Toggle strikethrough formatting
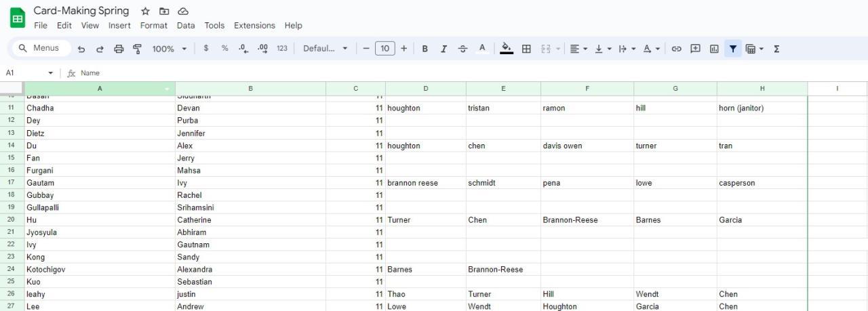Viewport: 868px width, 311px height. 463,49
